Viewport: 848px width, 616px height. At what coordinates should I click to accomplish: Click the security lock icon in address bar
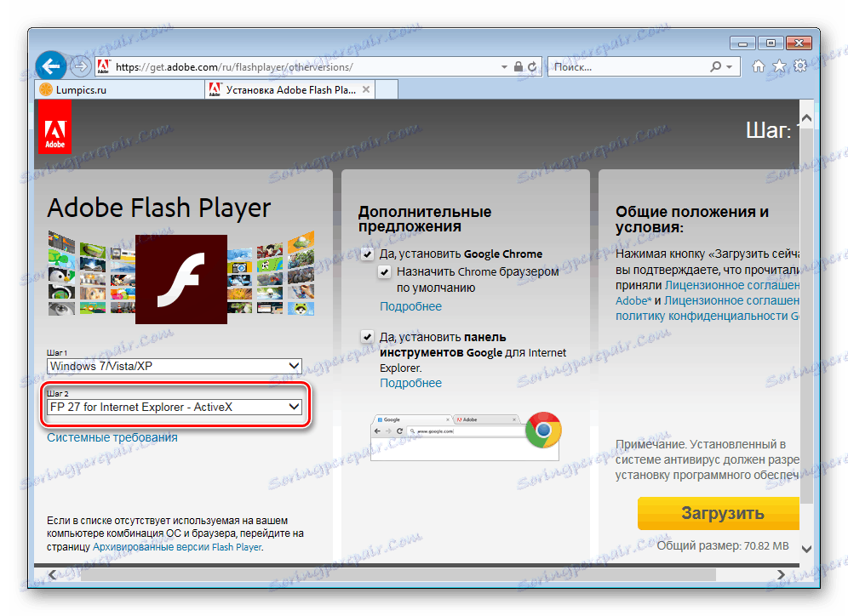coord(519,66)
